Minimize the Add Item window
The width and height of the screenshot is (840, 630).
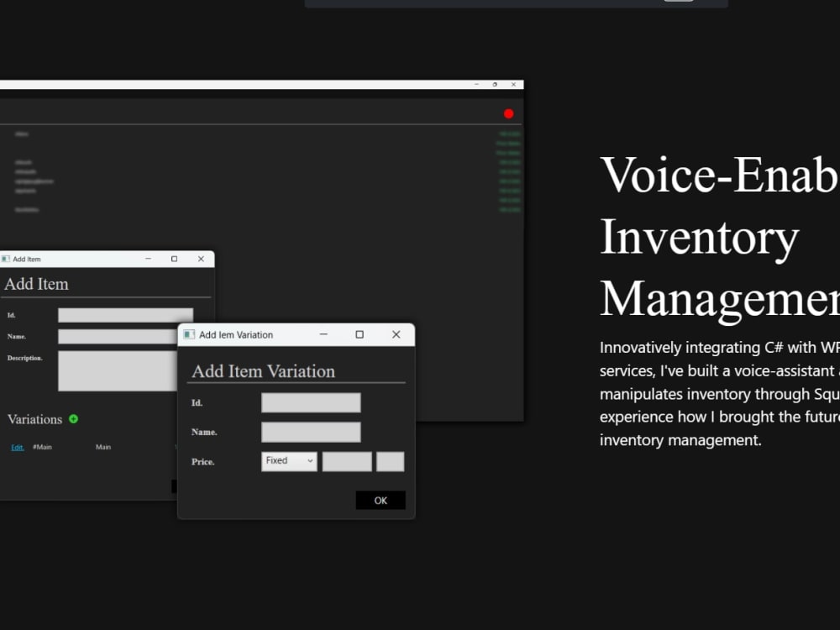[148, 259]
